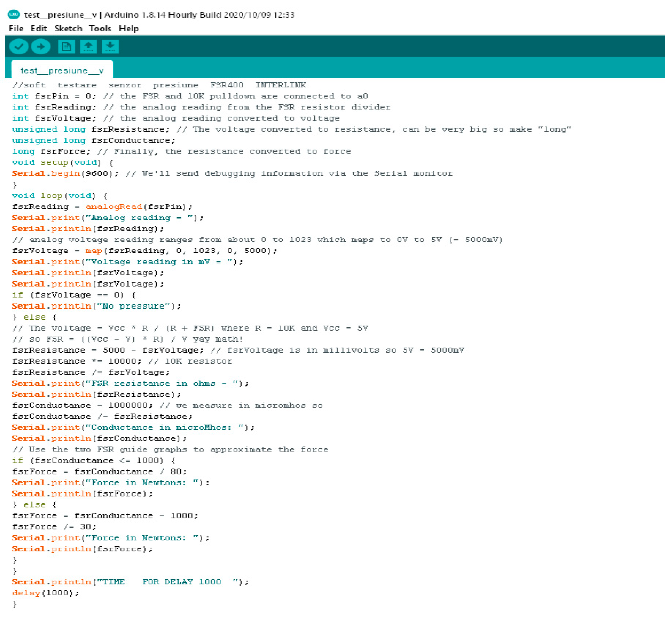Create a new sketch with New icon

coord(66,47)
